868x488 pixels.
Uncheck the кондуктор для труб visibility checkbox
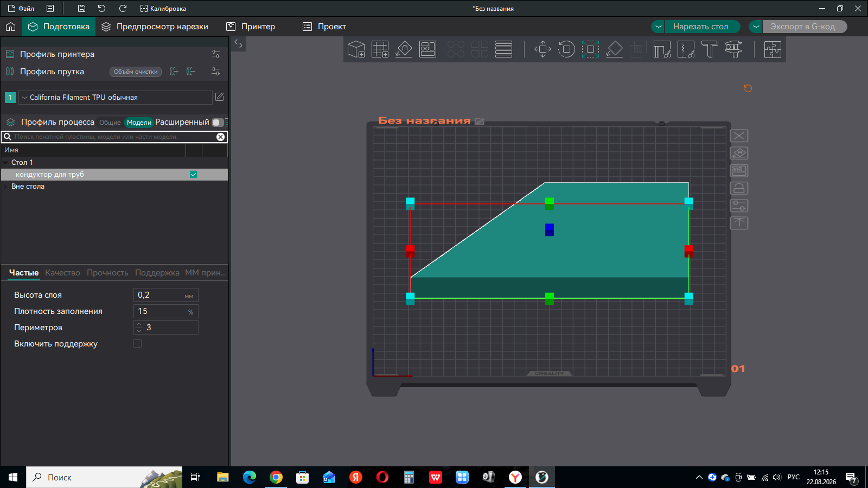point(194,175)
